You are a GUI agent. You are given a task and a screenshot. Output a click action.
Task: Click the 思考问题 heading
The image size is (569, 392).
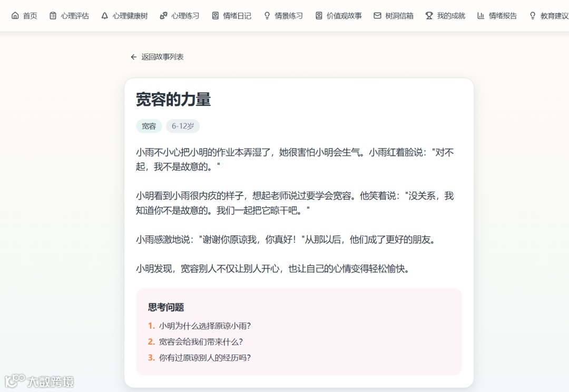(x=166, y=307)
